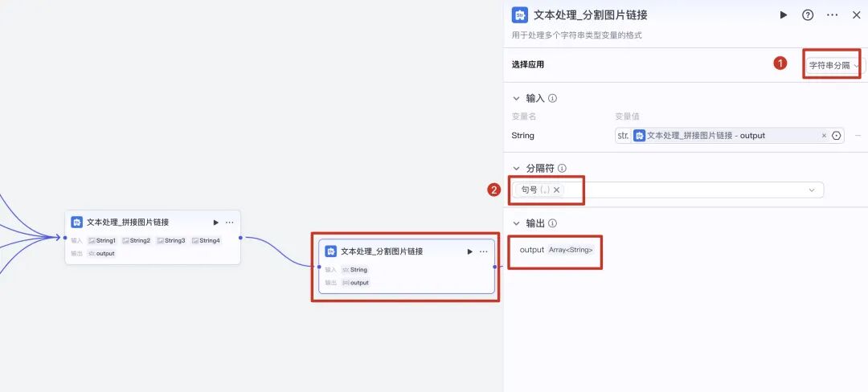Collapse the 分隔符 section
This screenshot has height=392, width=868.
click(517, 168)
